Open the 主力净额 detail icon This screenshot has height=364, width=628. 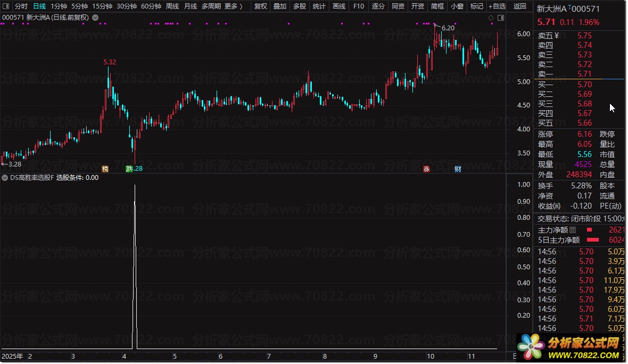[573, 230]
